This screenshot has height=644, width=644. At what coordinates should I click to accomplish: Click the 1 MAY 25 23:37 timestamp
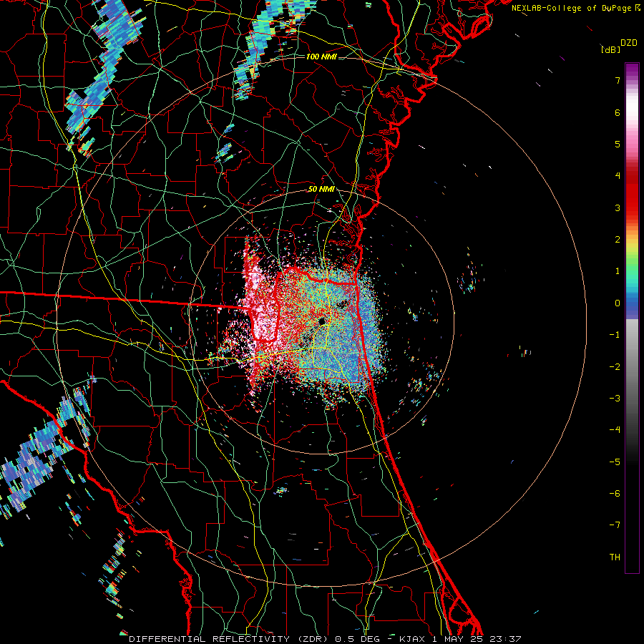click(477, 639)
